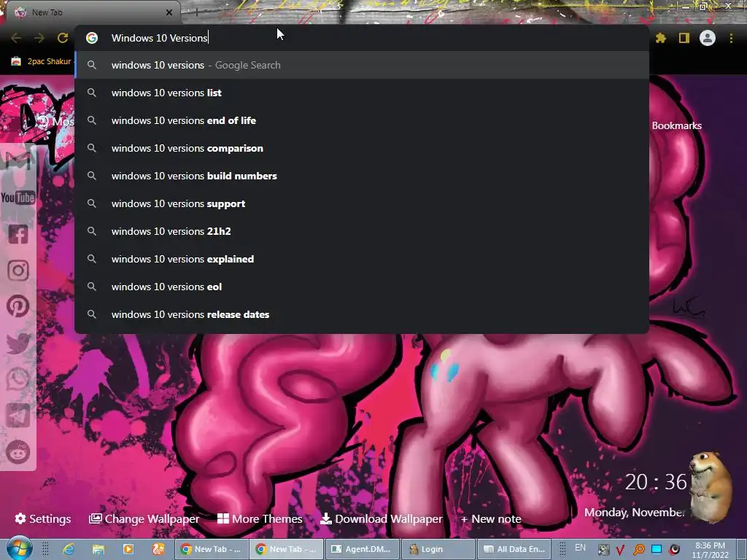Click the address bar text field
The image size is (747, 560).
pos(362,38)
